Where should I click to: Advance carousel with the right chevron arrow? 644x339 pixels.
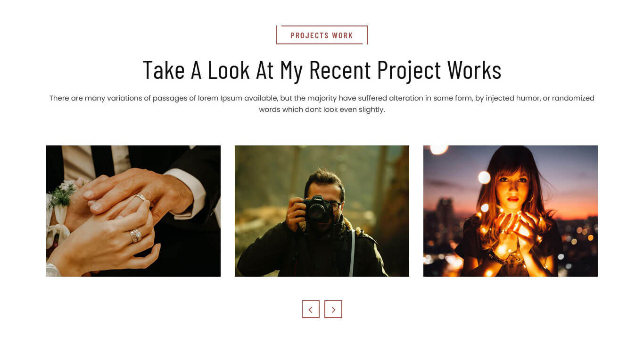click(x=333, y=309)
